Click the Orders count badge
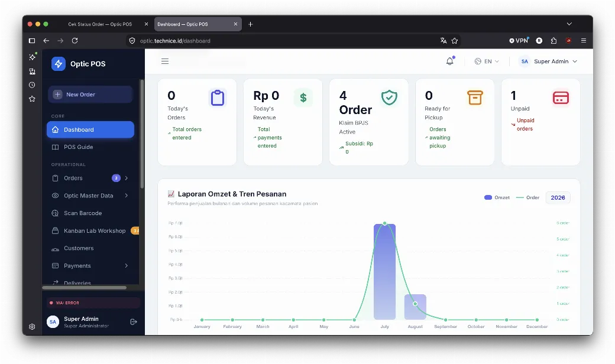Screen dimensions: 615x364 click(116, 178)
